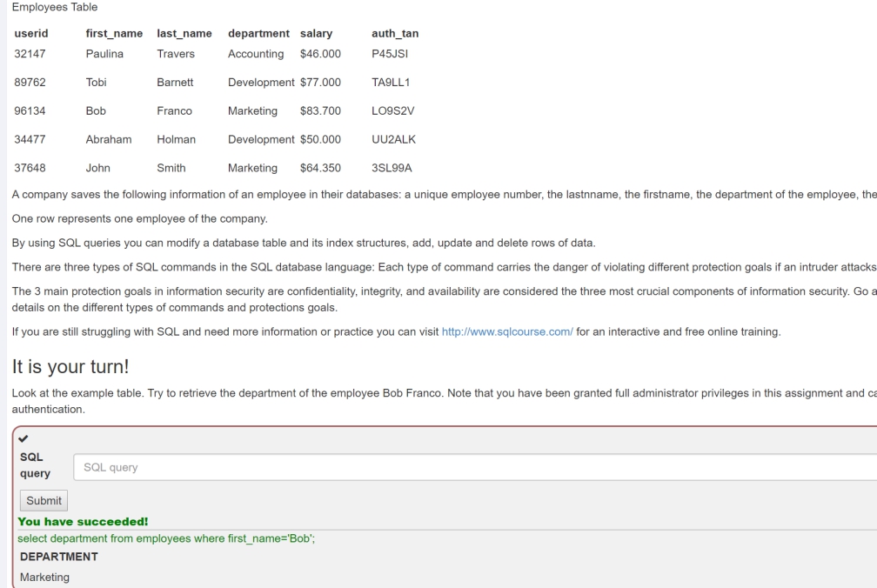Image resolution: width=877 pixels, height=588 pixels.
Task: Click the Employees Table caption
Action: coord(55,7)
